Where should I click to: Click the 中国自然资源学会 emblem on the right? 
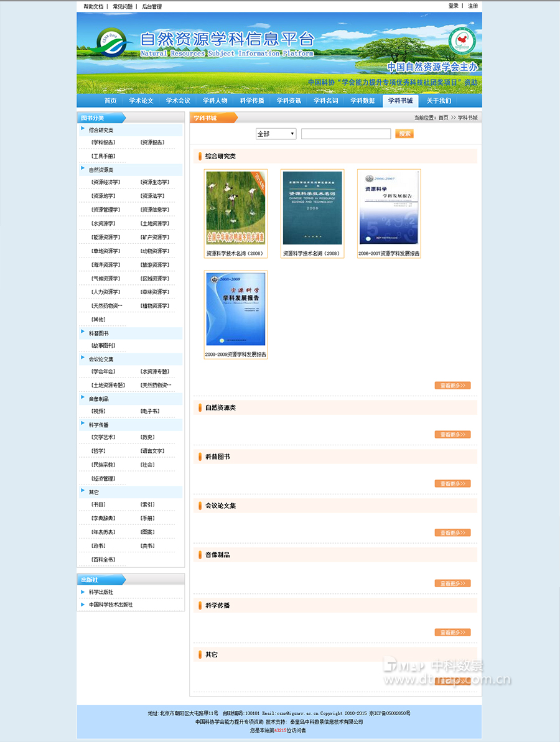click(x=463, y=41)
